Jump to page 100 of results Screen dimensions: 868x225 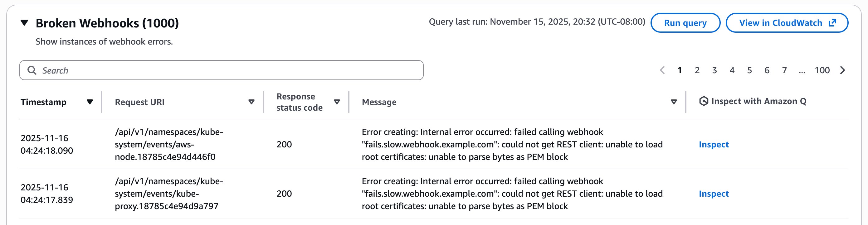click(823, 70)
